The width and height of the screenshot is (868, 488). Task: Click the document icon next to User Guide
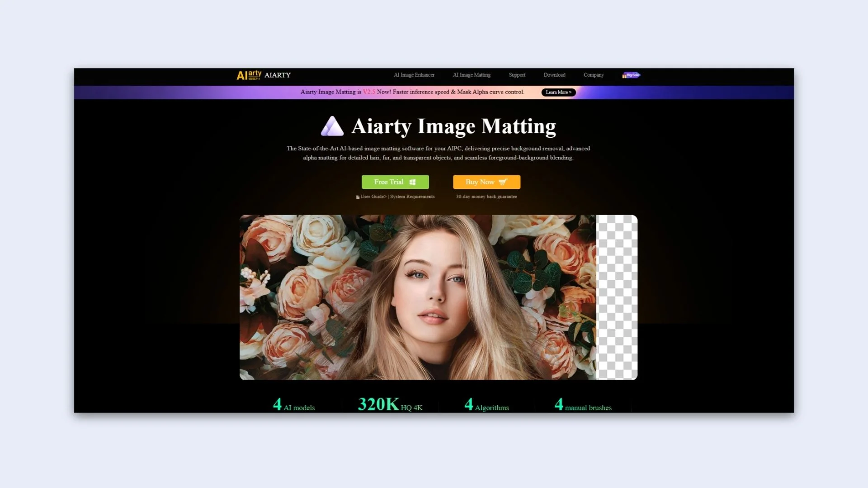358,197
